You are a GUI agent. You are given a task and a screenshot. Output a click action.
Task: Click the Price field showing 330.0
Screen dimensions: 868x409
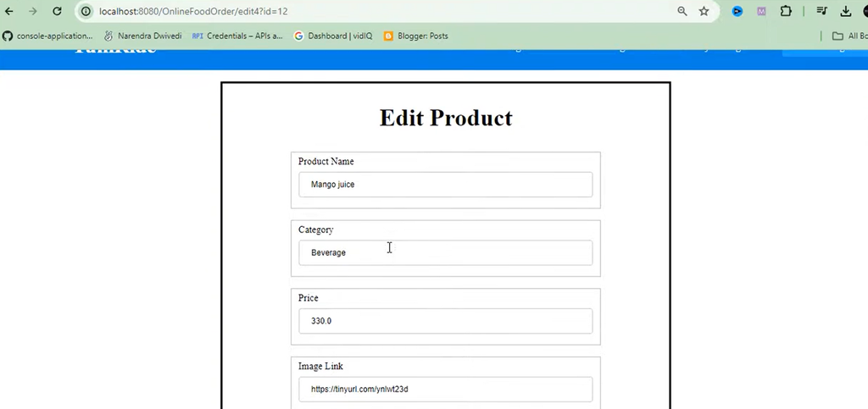pos(446,321)
